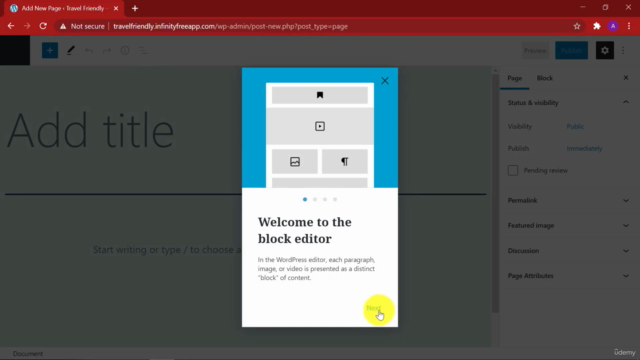Click browser forward arrow
Viewport: 640px width, 360px height.
click(27, 26)
